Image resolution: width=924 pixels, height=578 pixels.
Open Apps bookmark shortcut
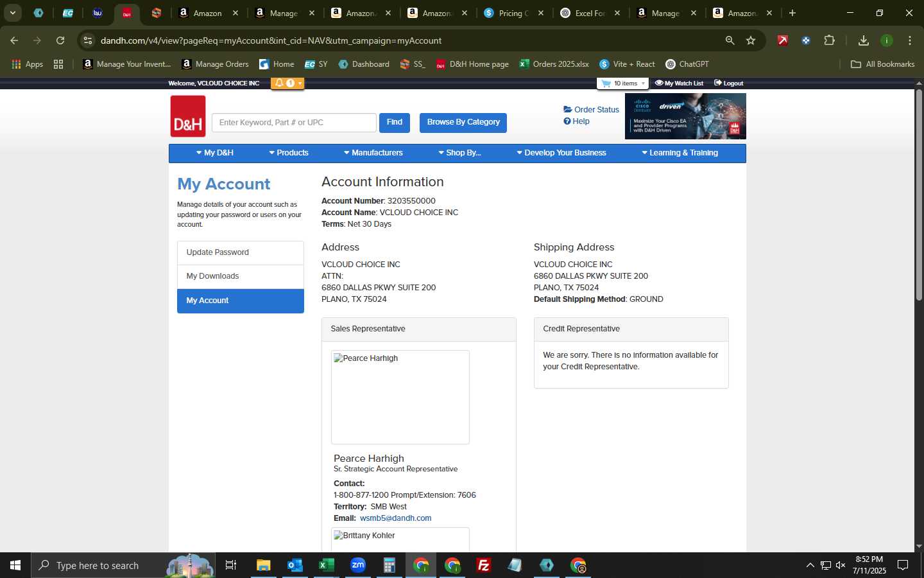[x=27, y=64]
